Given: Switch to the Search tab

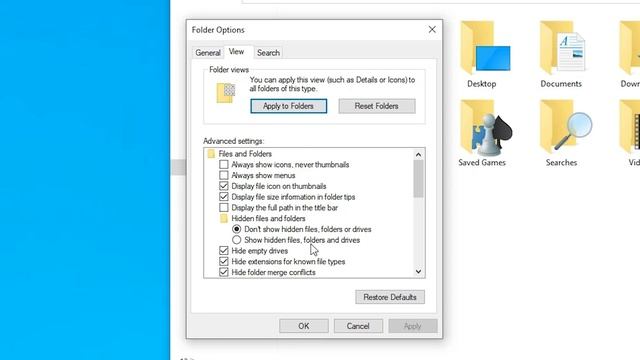Looking at the screenshot, I should point(268,53).
